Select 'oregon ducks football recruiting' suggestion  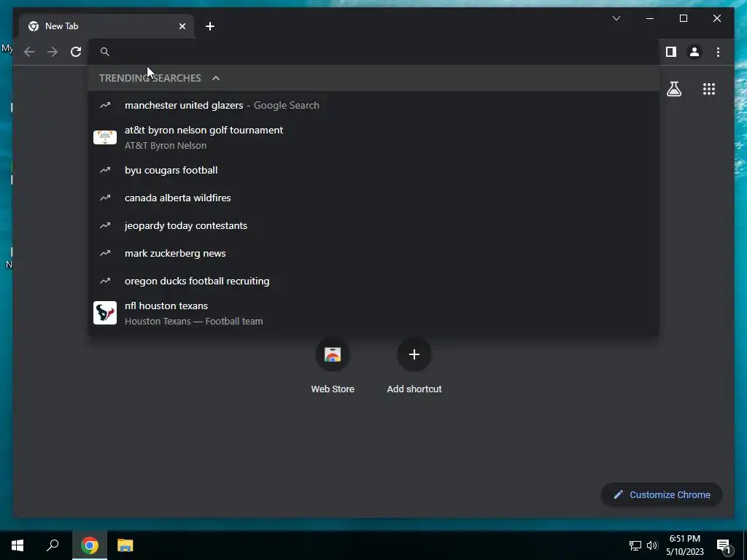point(373,281)
